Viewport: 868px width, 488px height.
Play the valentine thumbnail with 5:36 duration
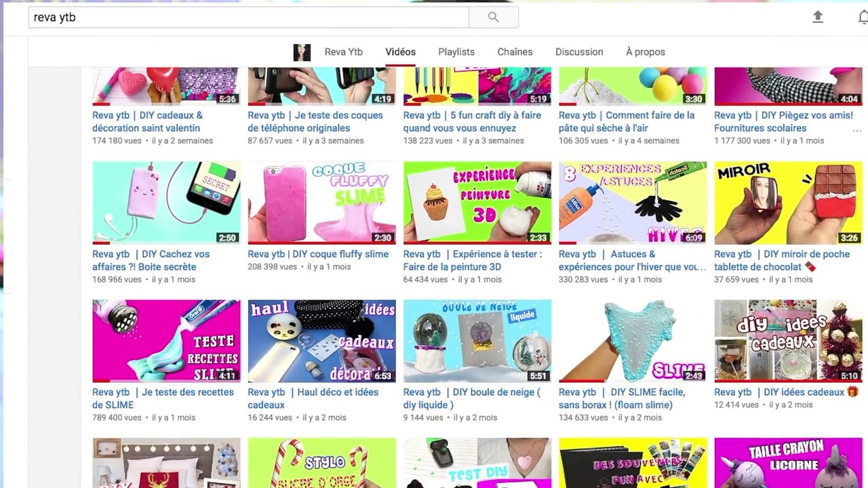point(166,87)
